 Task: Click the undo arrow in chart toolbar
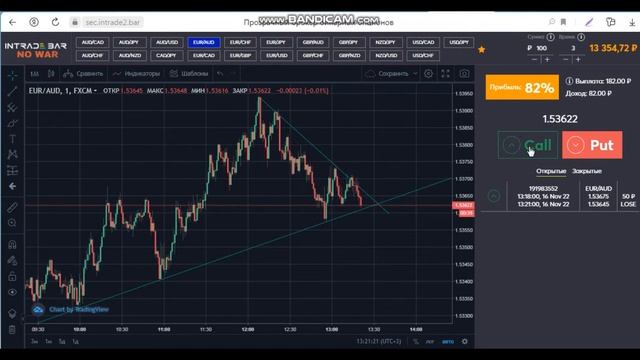(x=220, y=73)
